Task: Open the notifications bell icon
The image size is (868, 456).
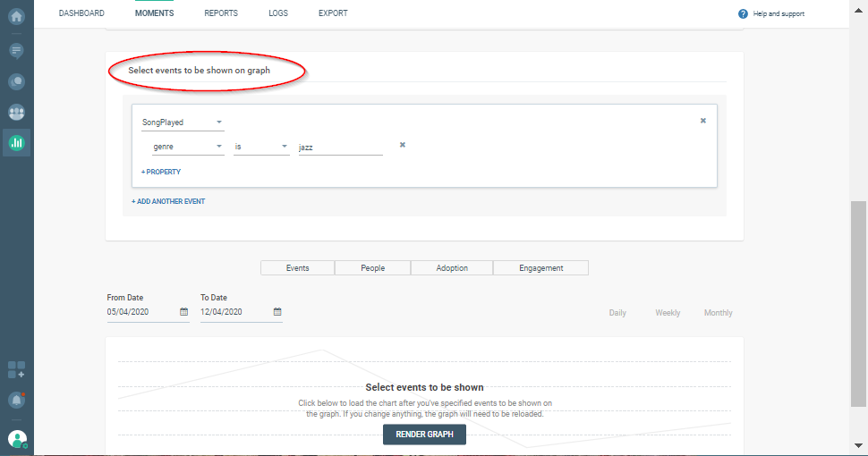Action: (x=17, y=400)
